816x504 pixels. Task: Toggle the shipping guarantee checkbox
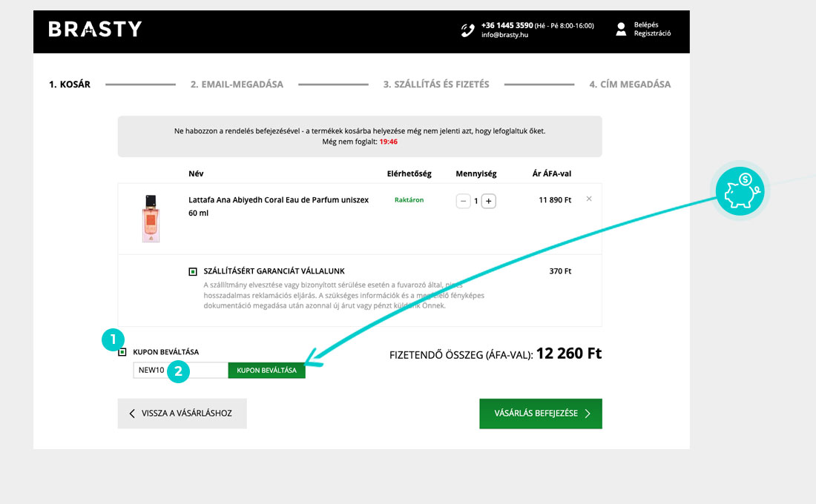tap(193, 272)
